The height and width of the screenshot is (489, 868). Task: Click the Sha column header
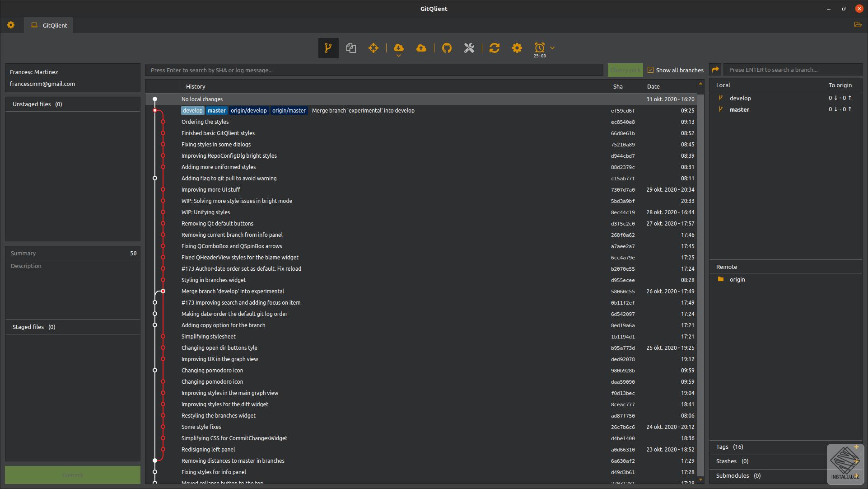click(x=618, y=86)
